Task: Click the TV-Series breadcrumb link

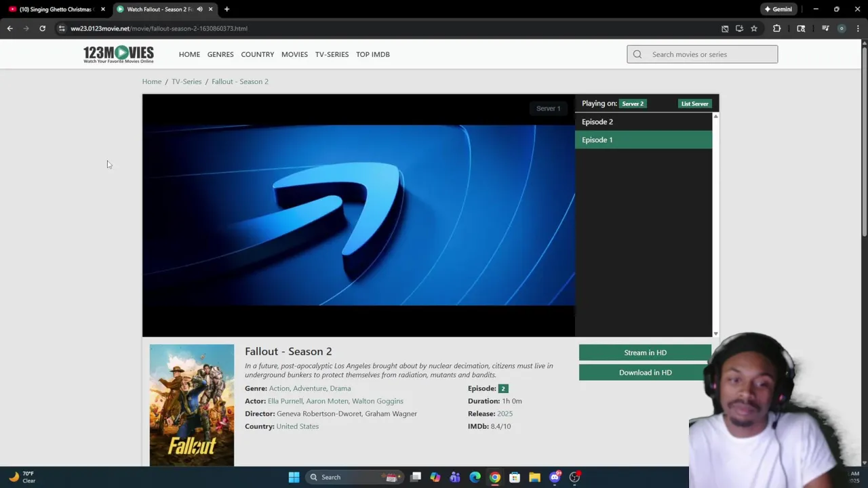Action: point(186,81)
